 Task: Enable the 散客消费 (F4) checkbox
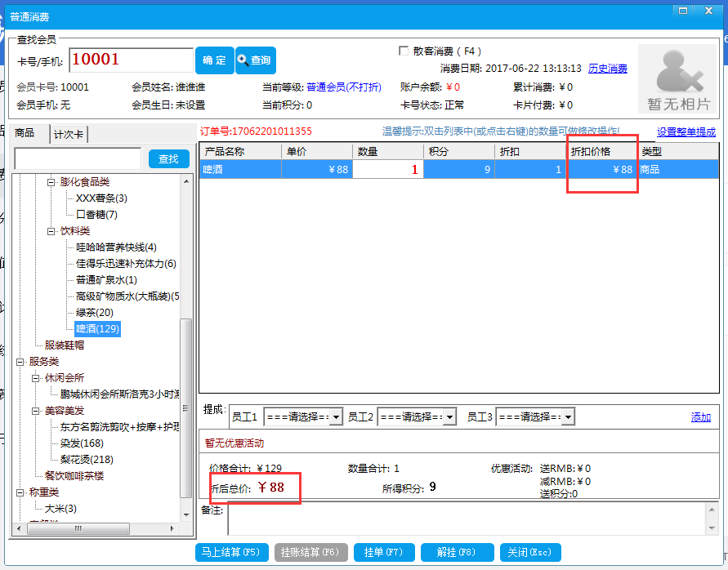tap(403, 50)
